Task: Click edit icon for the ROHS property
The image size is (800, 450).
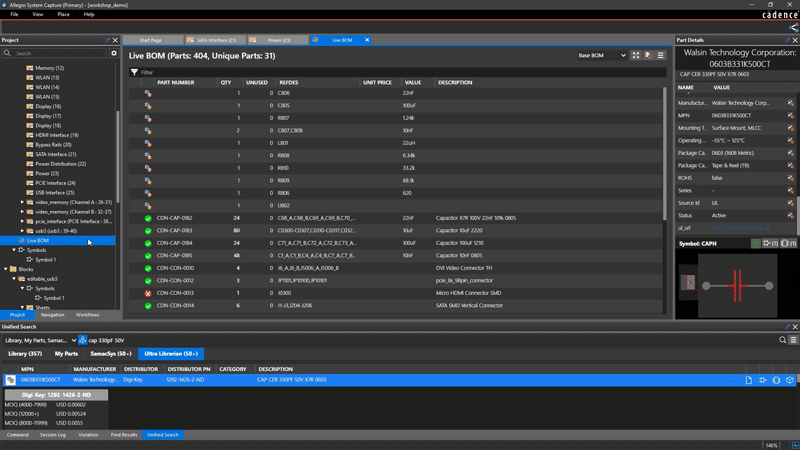Action: pyautogui.click(x=790, y=178)
